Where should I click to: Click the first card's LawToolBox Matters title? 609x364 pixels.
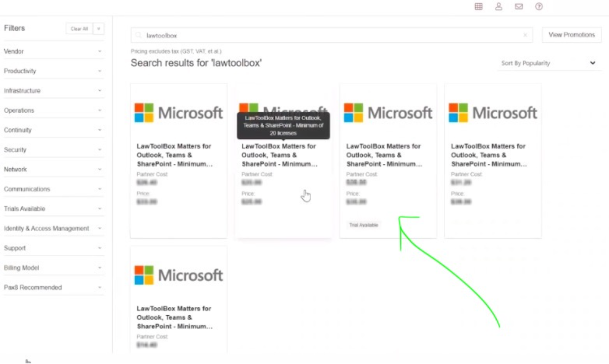175,155
